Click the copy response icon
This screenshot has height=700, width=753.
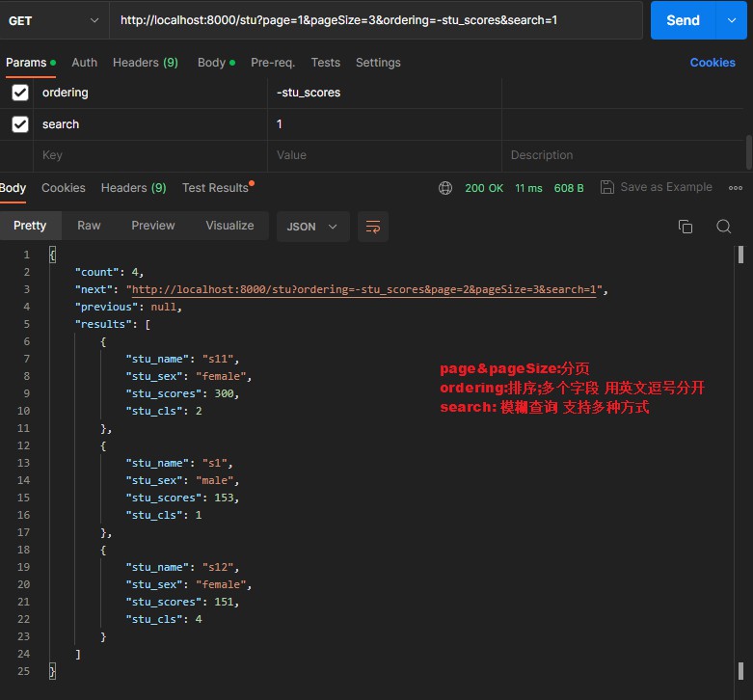coord(686,227)
